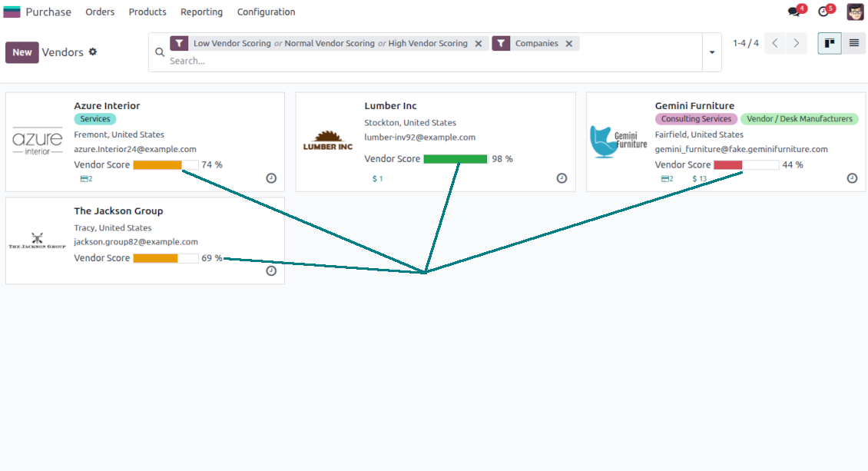Image resolution: width=868 pixels, height=471 pixels.
Task: Open The Jackson Group activity clock
Action: 271,270
